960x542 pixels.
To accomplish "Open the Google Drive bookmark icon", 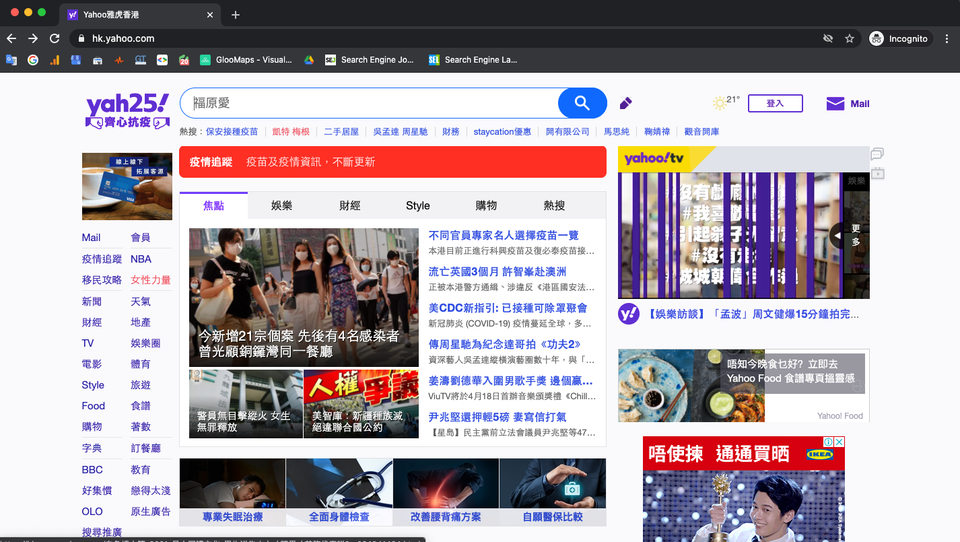I will click(309, 60).
